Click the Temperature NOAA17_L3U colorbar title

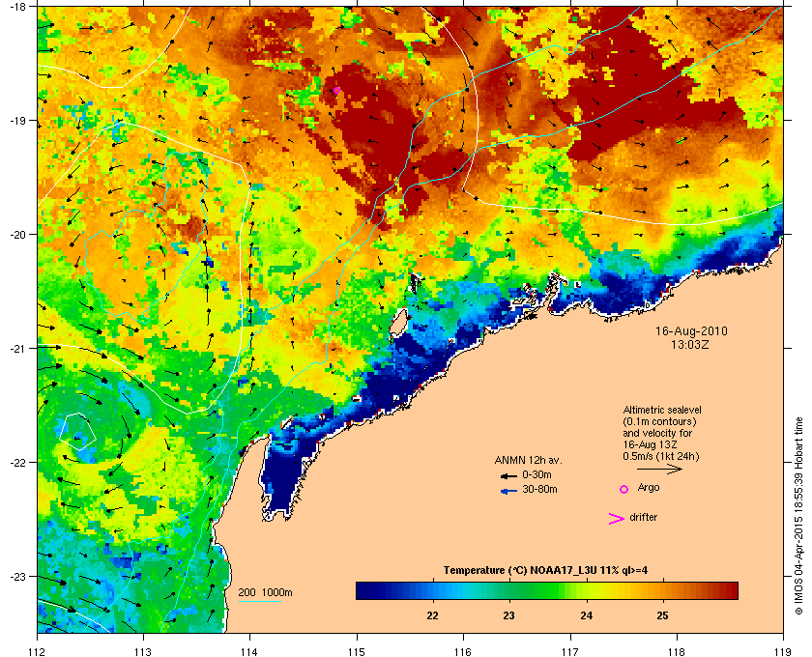pos(545,571)
